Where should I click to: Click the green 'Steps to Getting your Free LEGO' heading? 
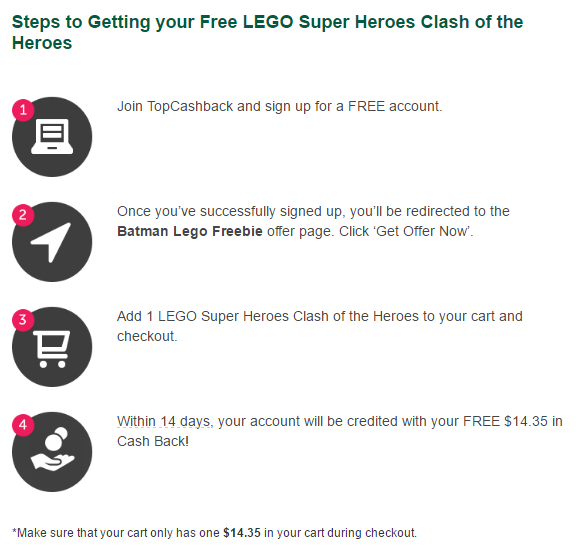(267, 32)
